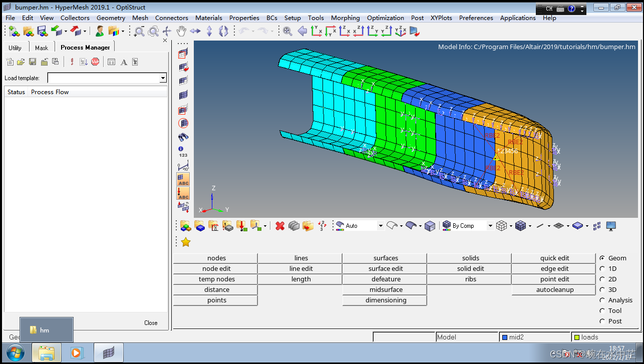Click the blue mid2 component swatch in status bar
The width and height of the screenshot is (644, 364).
pos(505,337)
